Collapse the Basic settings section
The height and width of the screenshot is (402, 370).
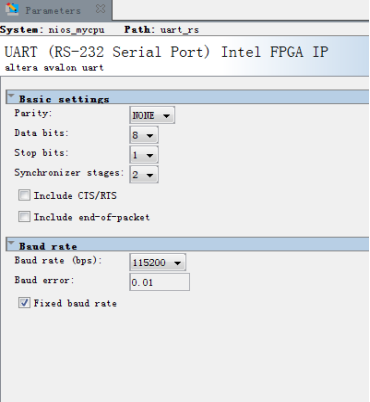click(x=11, y=97)
